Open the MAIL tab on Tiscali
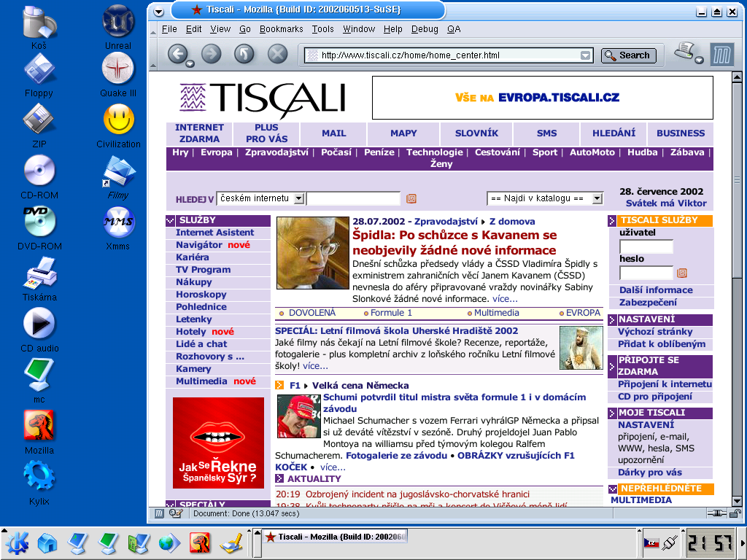This screenshot has height=560, width=747. [333, 133]
